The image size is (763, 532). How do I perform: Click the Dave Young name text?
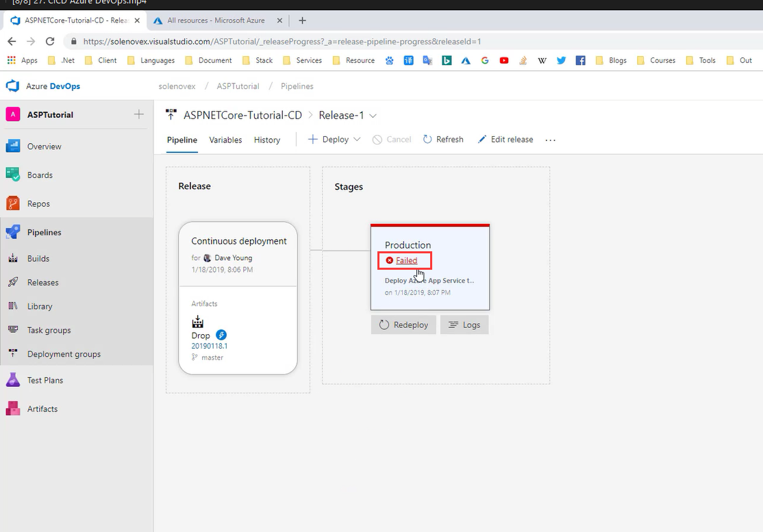234,257
